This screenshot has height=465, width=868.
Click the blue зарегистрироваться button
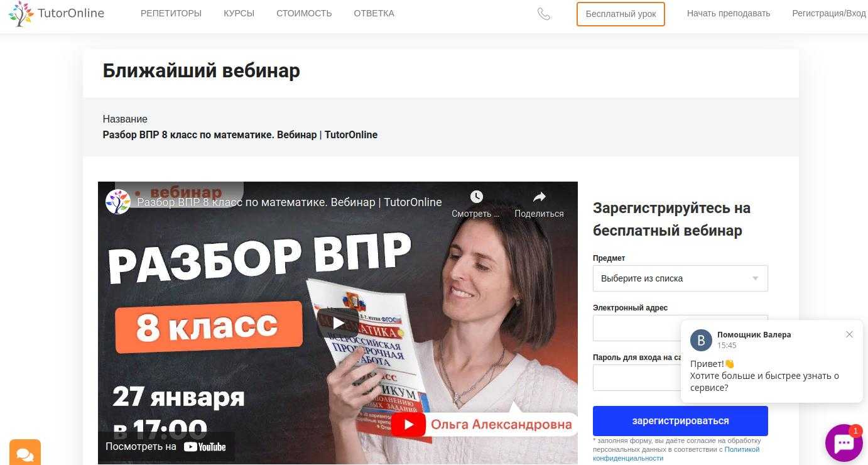tap(680, 421)
